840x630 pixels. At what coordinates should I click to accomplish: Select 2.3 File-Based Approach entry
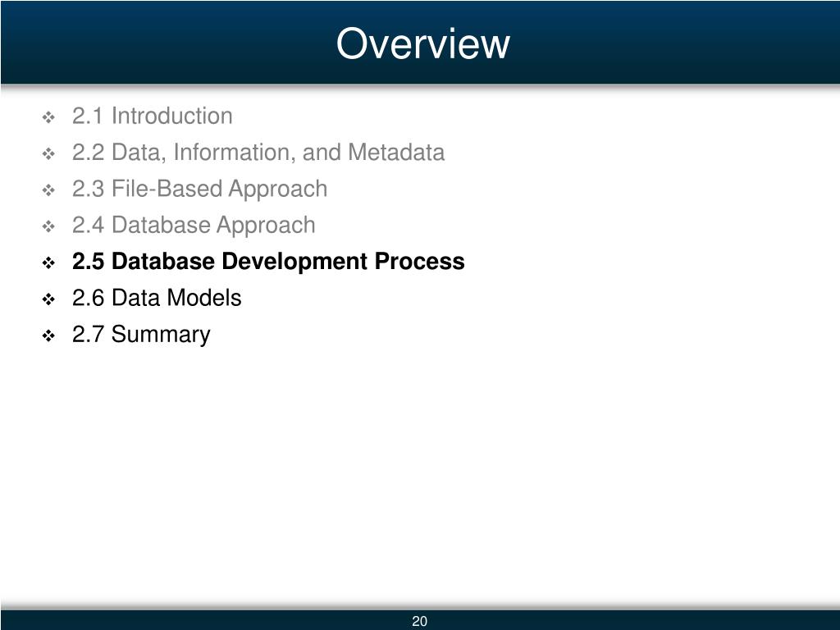tap(200, 189)
